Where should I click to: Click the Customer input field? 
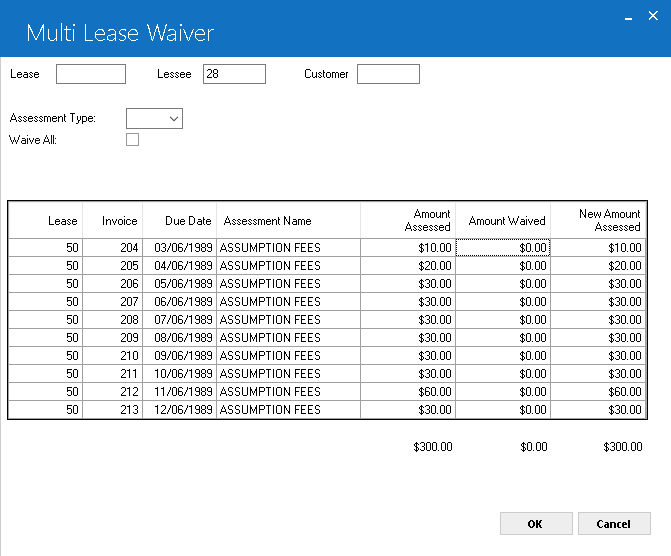(388, 74)
